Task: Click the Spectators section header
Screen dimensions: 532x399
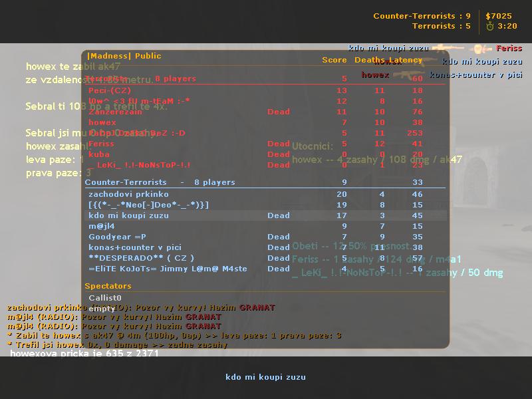Action: pyautogui.click(x=108, y=286)
